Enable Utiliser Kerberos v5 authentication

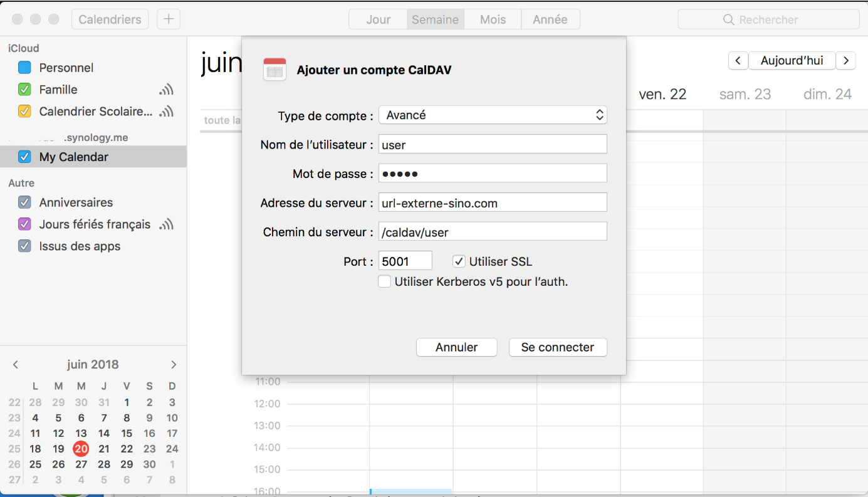tap(385, 282)
